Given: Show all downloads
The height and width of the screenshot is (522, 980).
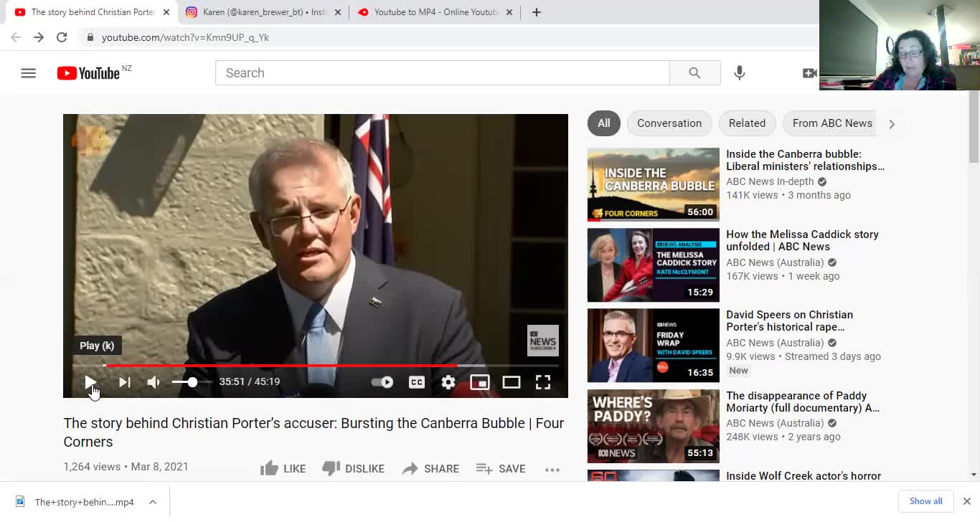Looking at the screenshot, I should [x=925, y=501].
